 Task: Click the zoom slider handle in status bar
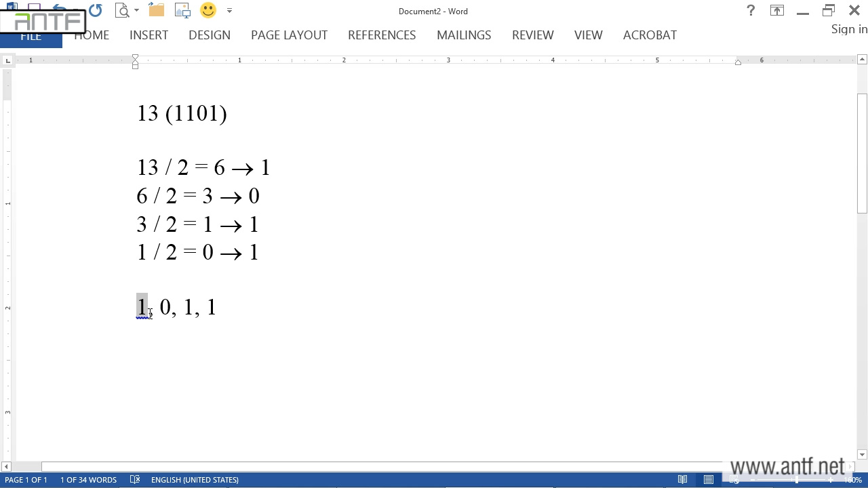pyautogui.click(x=797, y=480)
